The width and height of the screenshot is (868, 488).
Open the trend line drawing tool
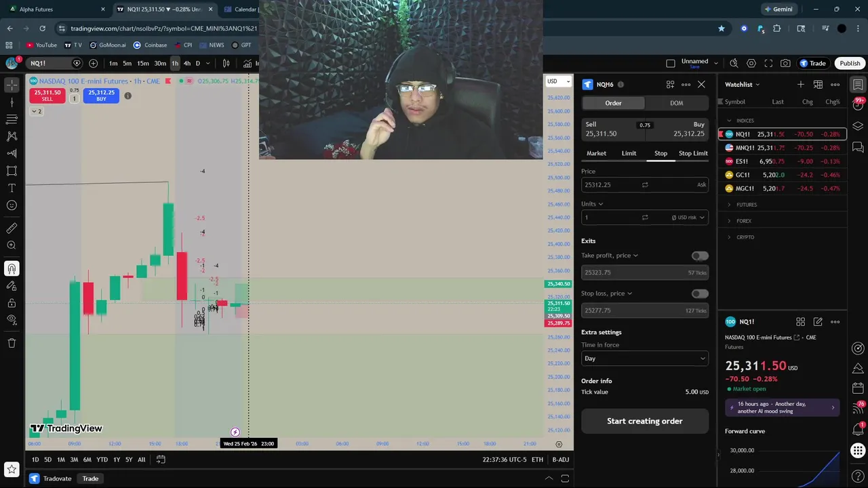(x=12, y=102)
